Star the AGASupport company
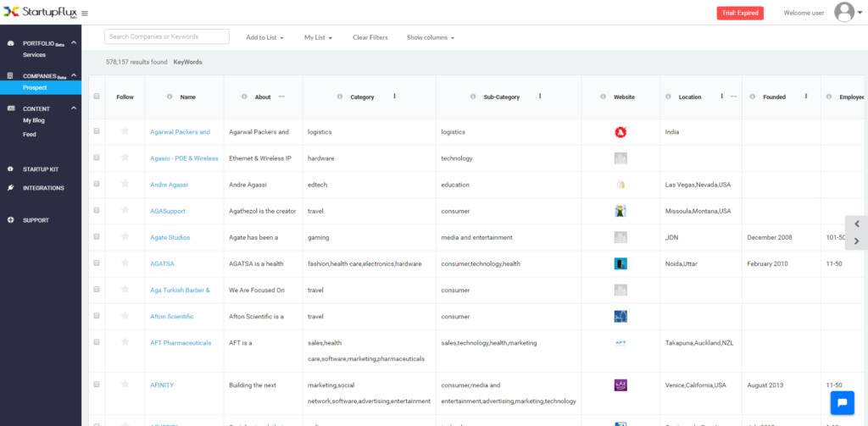Viewport: 868px width, 426px height. click(125, 210)
